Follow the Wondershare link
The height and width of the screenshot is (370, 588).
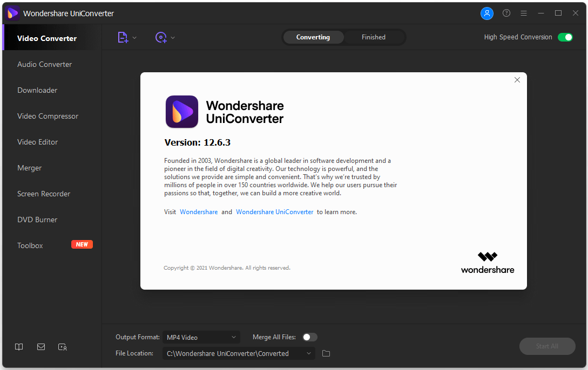(199, 212)
